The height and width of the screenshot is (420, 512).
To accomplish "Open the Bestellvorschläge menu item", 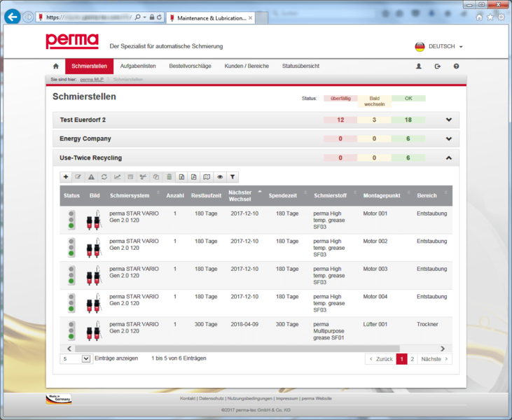I will pyautogui.click(x=190, y=66).
